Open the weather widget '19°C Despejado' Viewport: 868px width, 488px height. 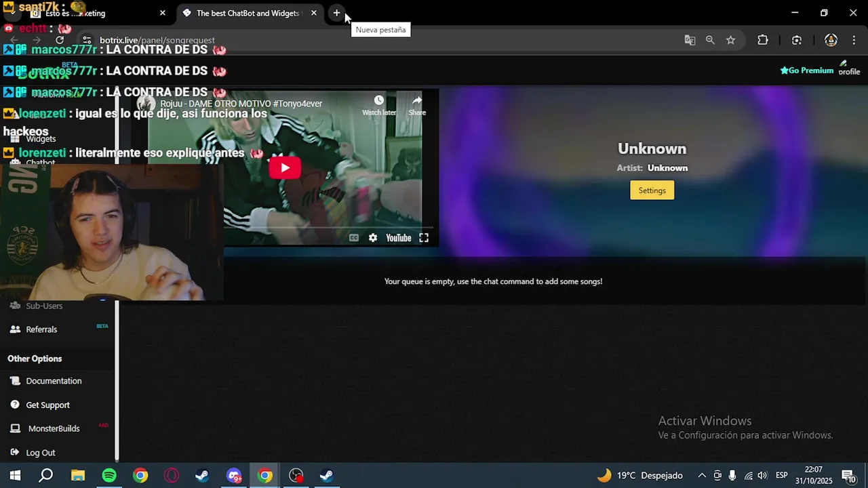click(x=639, y=476)
